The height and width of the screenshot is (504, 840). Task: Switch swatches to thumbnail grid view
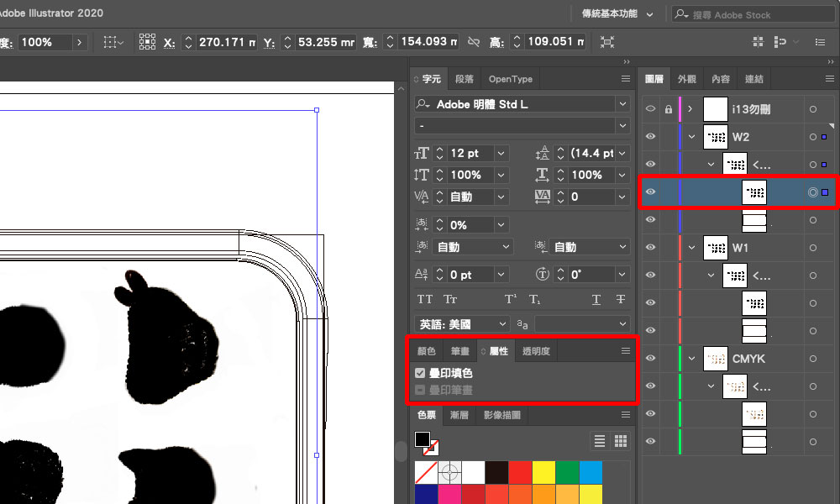621,441
